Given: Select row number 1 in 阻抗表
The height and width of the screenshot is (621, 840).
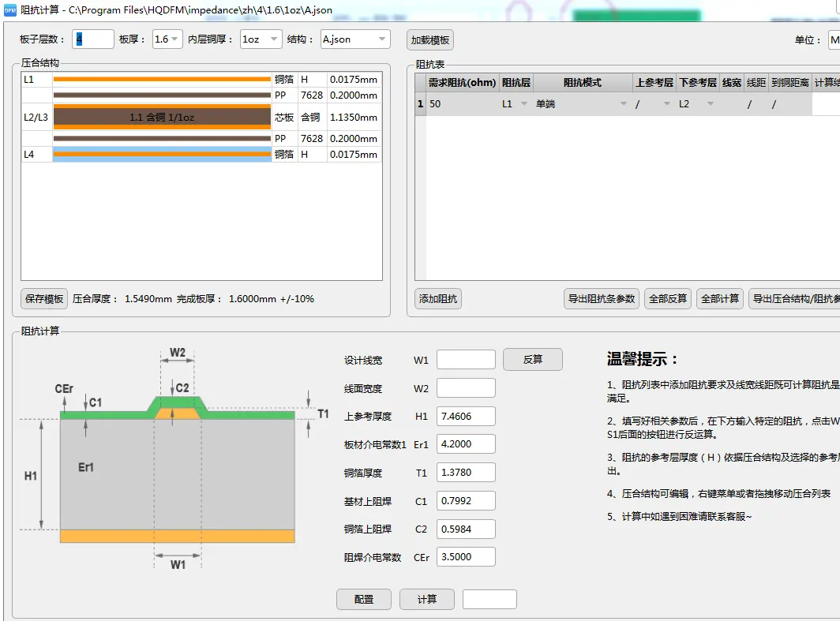Looking at the screenshot, I should coord(421,104).
